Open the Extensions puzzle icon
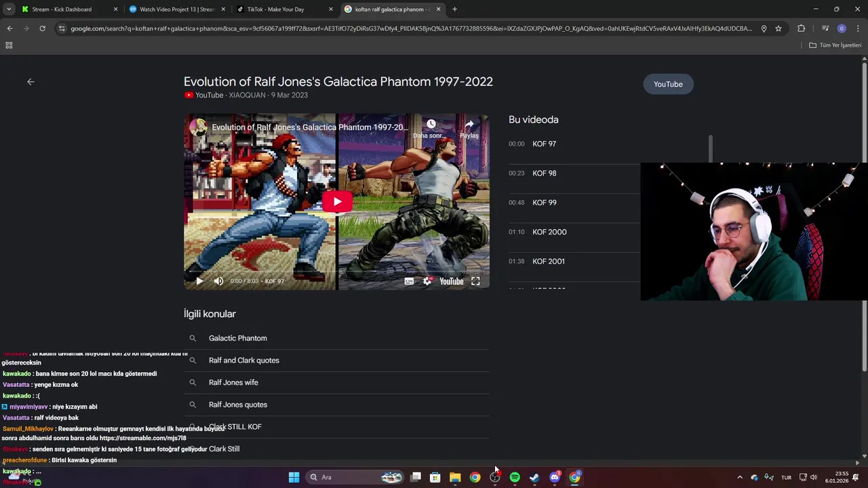 click(802, 28)
